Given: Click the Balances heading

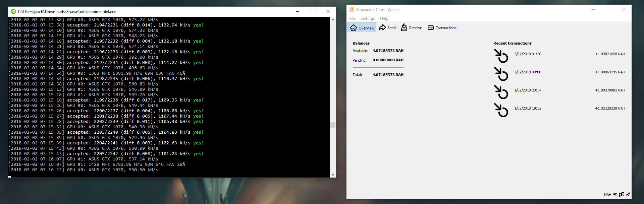Looking at the screenshot, I should coord(361,43).
